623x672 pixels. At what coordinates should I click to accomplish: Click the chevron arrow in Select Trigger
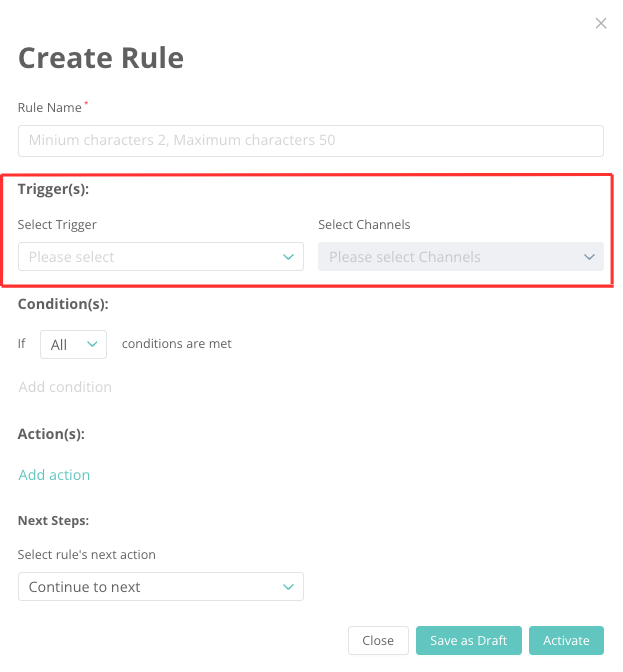pyautogui.click(x=289, y=257)
